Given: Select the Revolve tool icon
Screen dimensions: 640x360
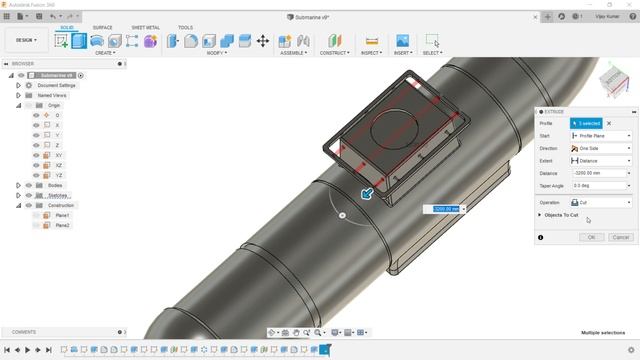Looking at the screenshot, I should [x=97, y=41].
